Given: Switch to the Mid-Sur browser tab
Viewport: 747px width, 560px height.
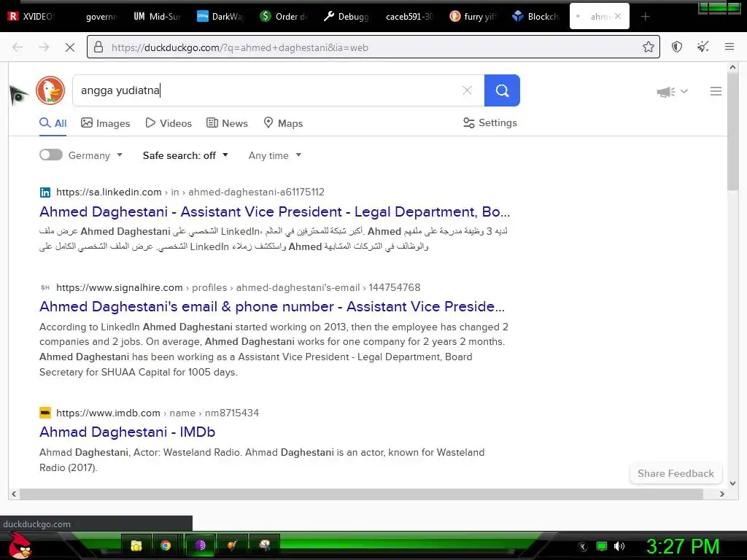Looking at the screenshot, I should coord(158,17).
